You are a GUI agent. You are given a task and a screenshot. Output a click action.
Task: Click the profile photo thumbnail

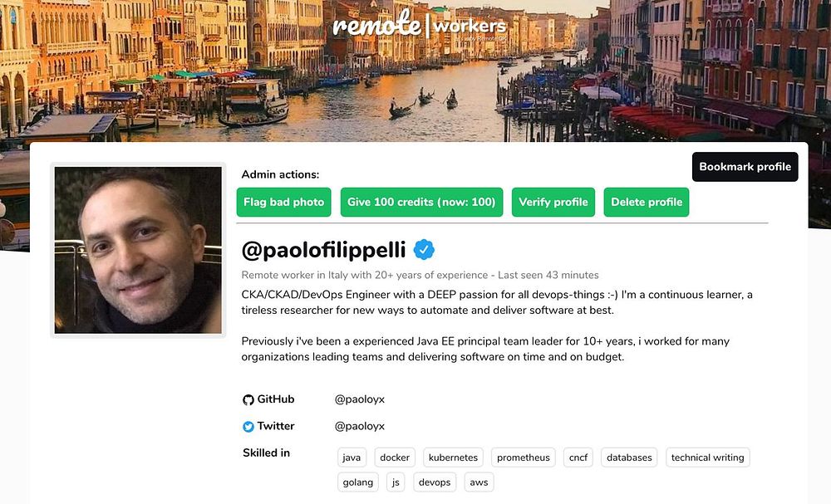pyautogui.click(x=138, y=251)
